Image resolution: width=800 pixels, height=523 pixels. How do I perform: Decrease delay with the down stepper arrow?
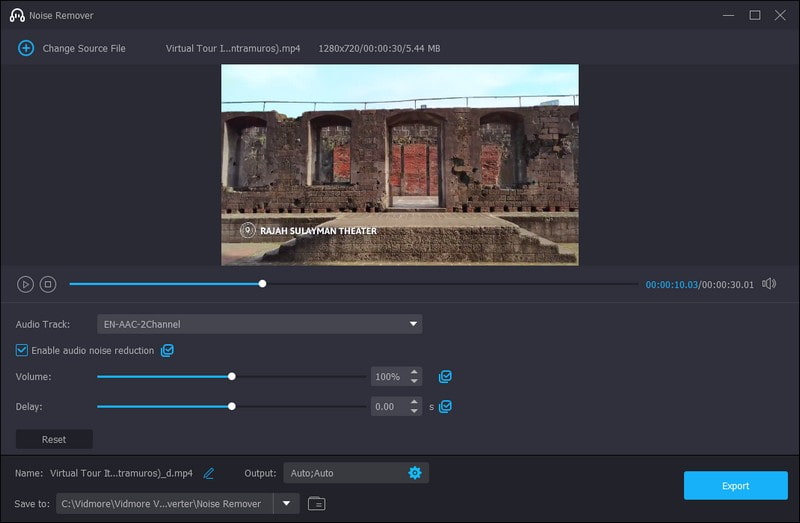point(415,411)
